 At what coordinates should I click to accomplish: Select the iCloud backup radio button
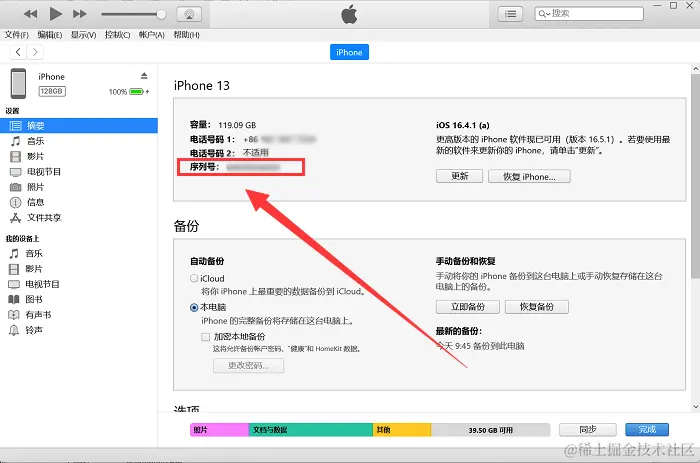(x=194, y=278)
